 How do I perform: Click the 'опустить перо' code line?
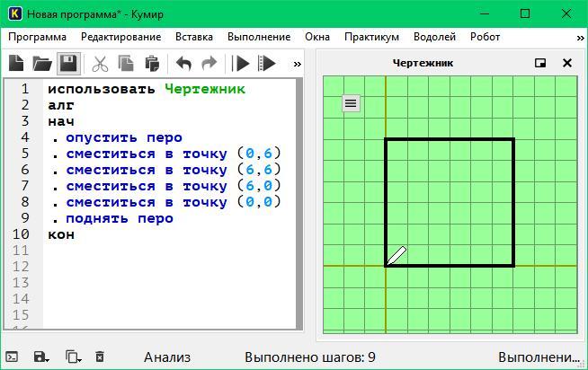pyautogui.click(x=124, y=137)
